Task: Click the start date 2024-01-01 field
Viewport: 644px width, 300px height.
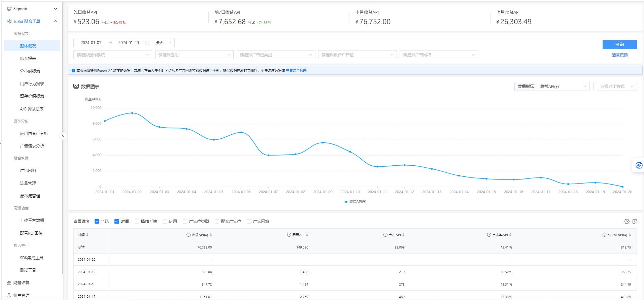Action: click(x=91, y=43)
